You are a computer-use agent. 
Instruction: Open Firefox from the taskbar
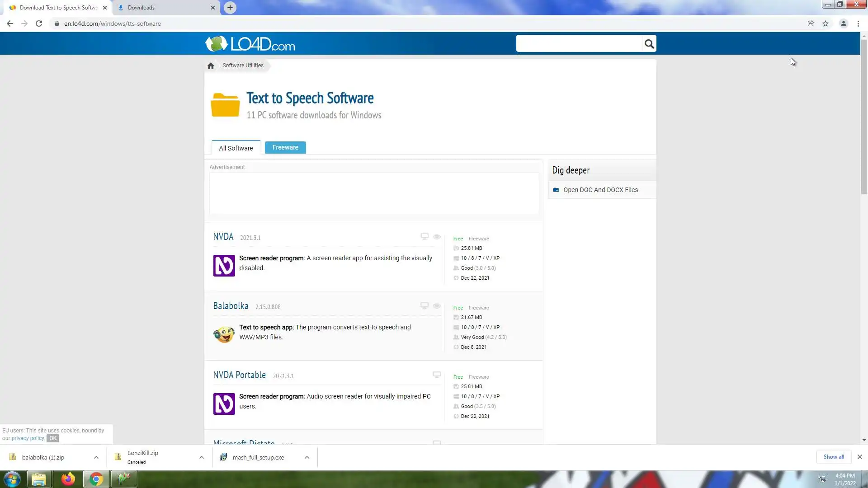coord(68,479)
